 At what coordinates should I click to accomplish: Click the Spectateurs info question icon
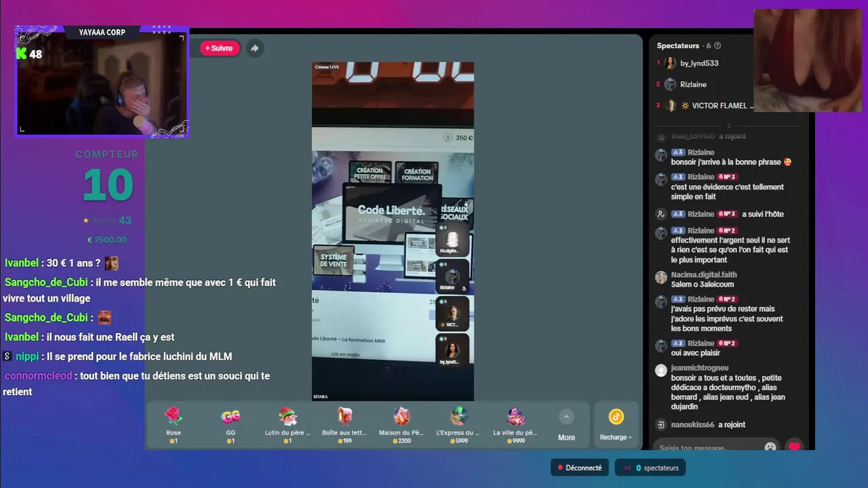click(x=717, y=45)
